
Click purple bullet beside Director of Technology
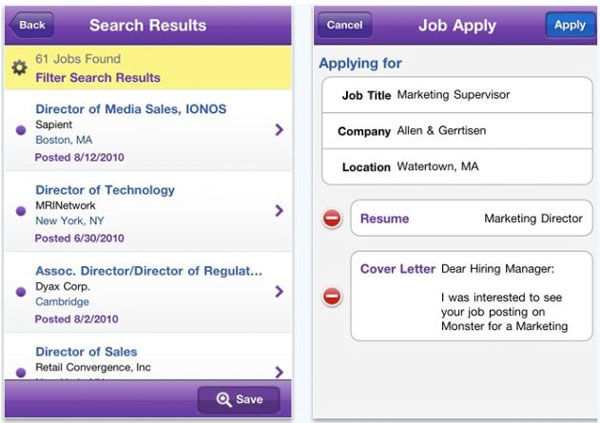21,211
